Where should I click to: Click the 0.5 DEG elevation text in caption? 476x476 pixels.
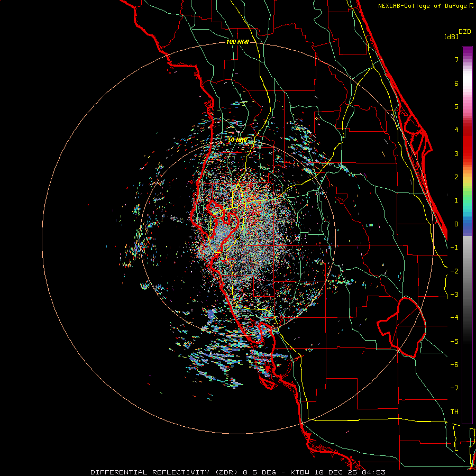[x=259, y=472]
